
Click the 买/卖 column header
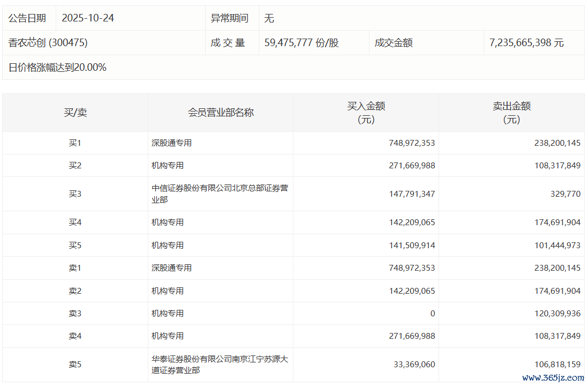point(76,113)
